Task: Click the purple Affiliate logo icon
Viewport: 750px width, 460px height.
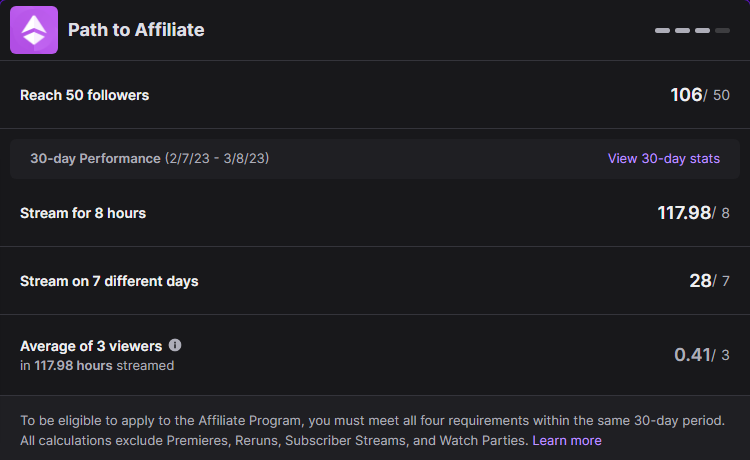Action: 34,30
